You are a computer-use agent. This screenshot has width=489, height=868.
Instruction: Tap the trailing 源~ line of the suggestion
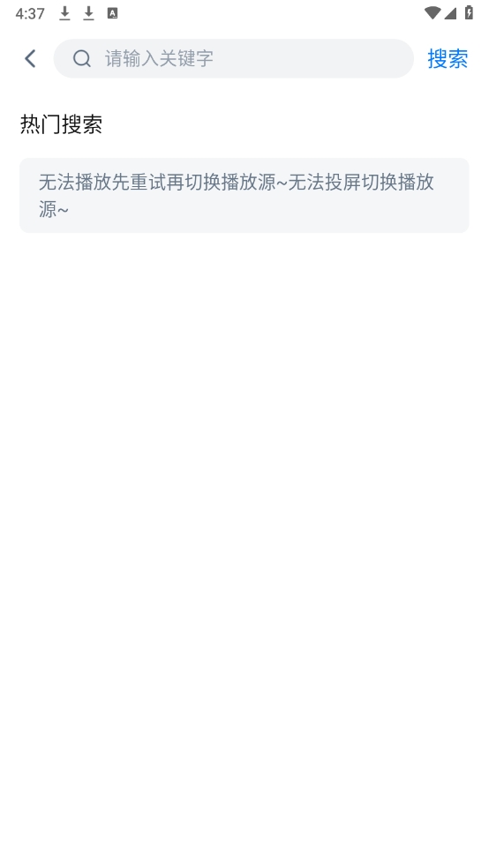coord(54,209)
